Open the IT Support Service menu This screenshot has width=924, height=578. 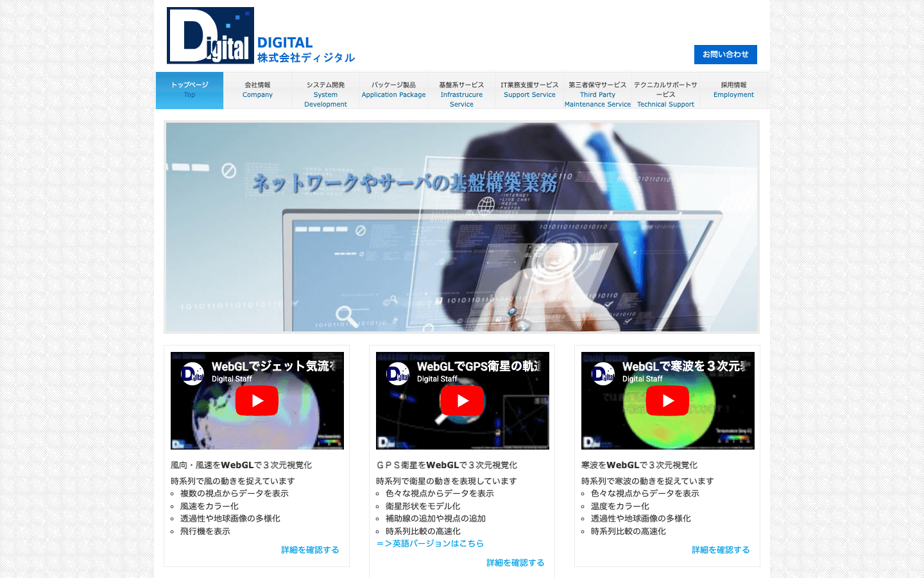(x=529, y=90)
